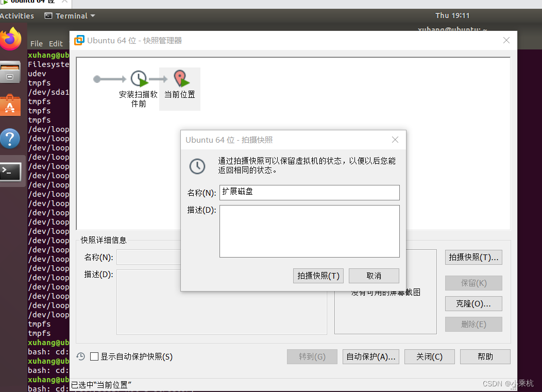
Task: Select the 安装扫描软件前 snapshot node
Action: pos(138,89)
